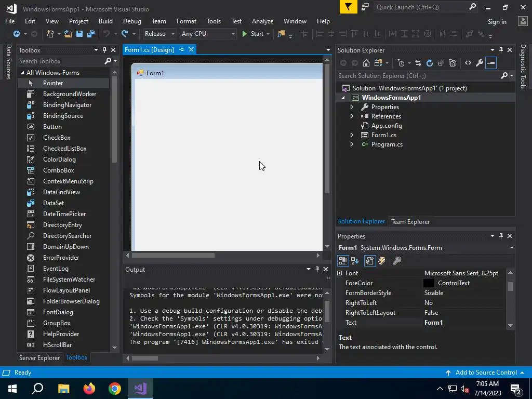
Task: Toggle Categorized view in Properties panel
Action: [343, 261]
